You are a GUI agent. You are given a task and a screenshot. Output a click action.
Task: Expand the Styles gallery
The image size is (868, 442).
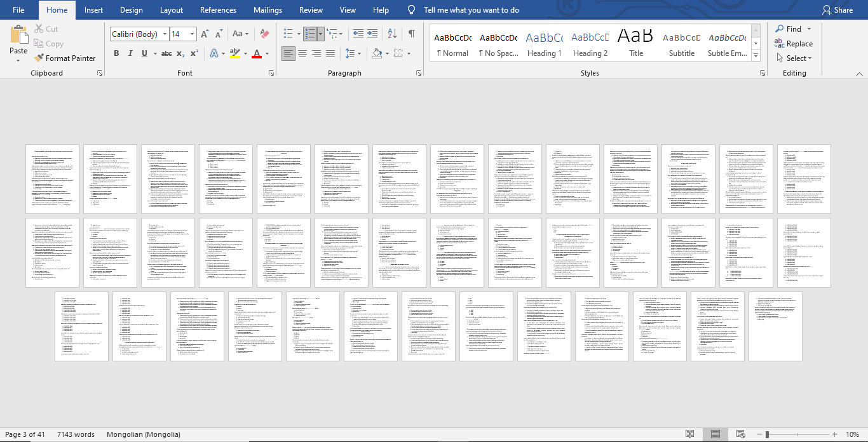click(x=756, y=57)
